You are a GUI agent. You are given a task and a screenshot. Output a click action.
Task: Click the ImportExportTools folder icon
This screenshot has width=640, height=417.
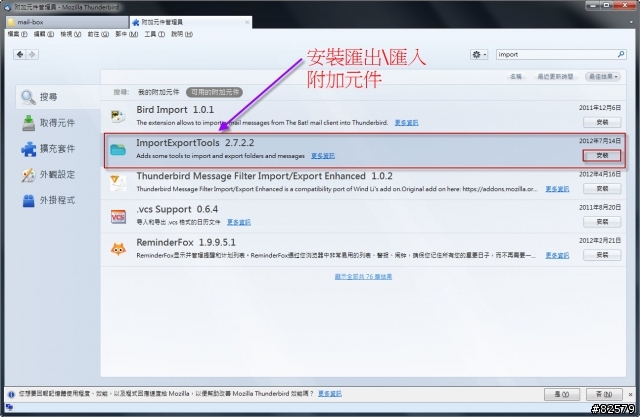click(x=118, y=149)
